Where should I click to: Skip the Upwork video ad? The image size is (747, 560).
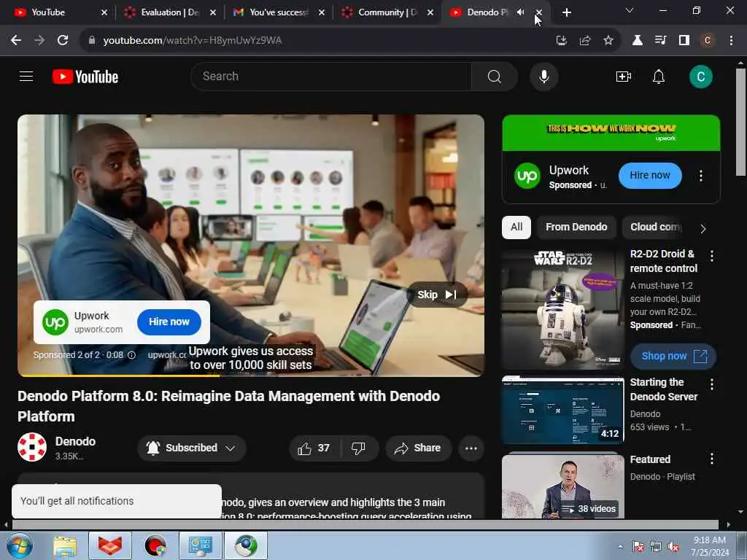pyautogui.click(x=437, y=295)
